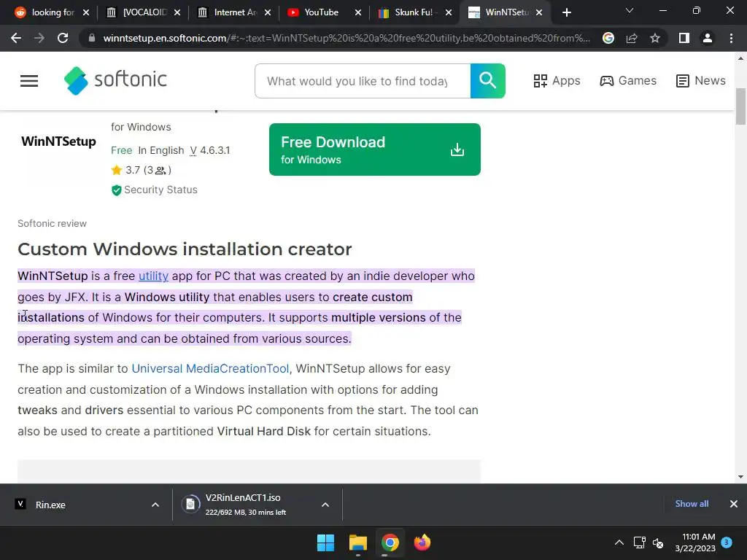The image size is (747, 560).
Task: Expand V2RinLenACT1.iso download options chevron
Action: (325, 505)
